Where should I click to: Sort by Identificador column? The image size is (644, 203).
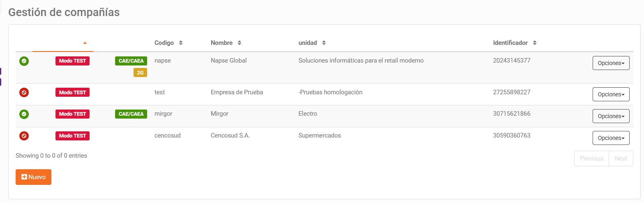[515, 43]
